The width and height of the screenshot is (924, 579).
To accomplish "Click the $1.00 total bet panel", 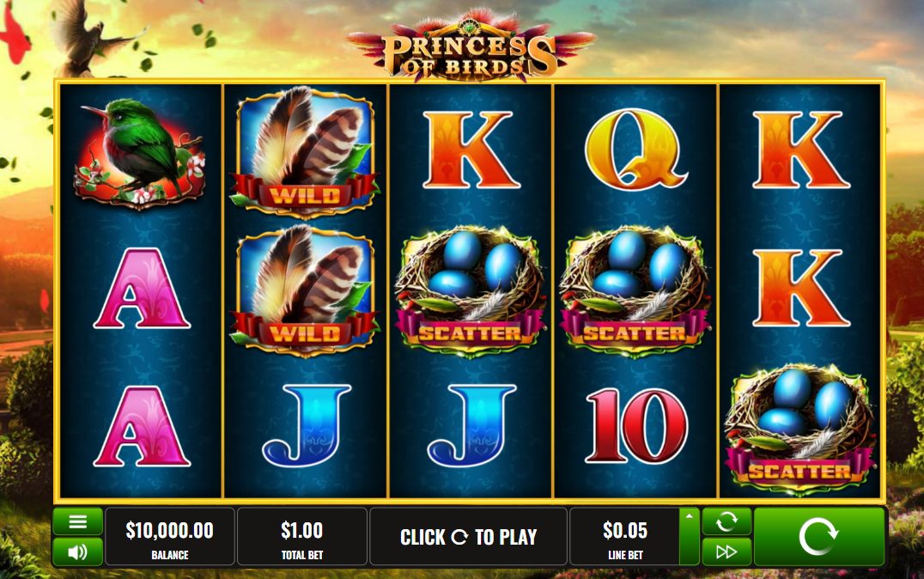I will coord(301,537).
